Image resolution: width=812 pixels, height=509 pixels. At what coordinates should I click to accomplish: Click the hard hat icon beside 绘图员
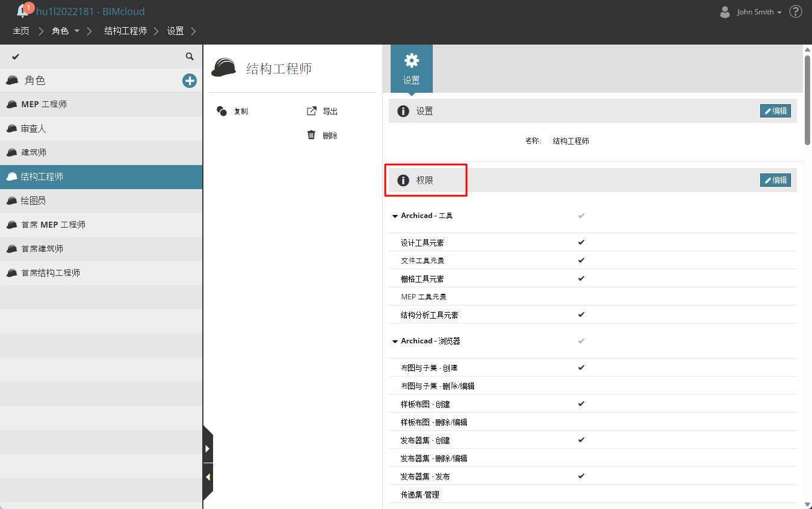click(x=12, y=201)
